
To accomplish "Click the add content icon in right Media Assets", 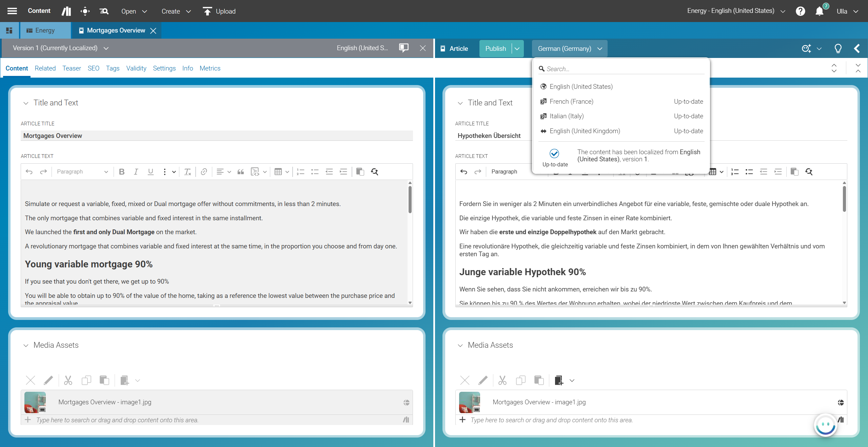I will (x=559, y=380).
